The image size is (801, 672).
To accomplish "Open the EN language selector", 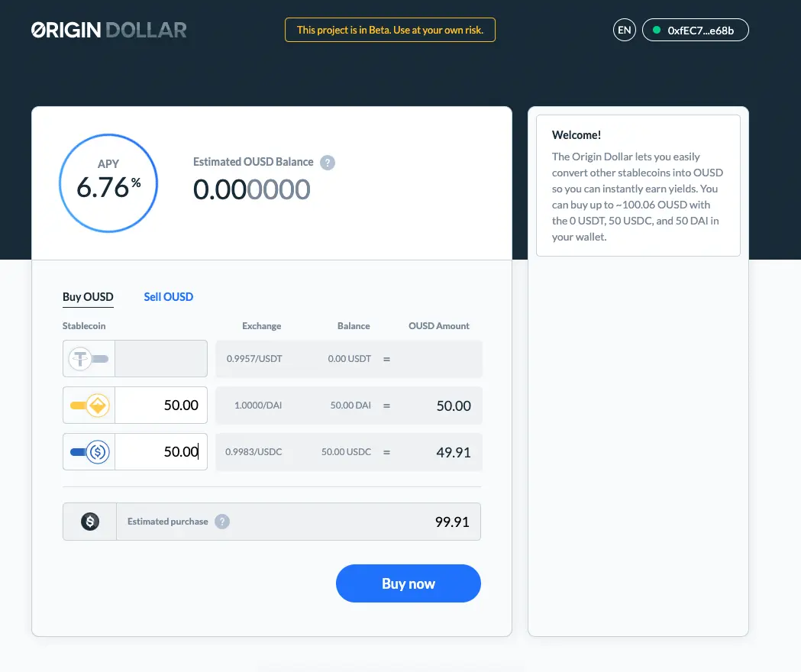I will tap(625, 30).
